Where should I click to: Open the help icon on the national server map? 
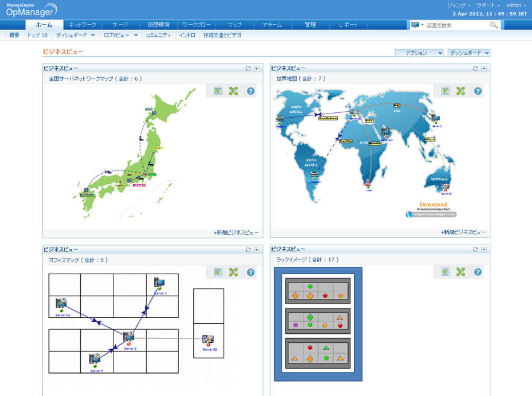[252, 91]
